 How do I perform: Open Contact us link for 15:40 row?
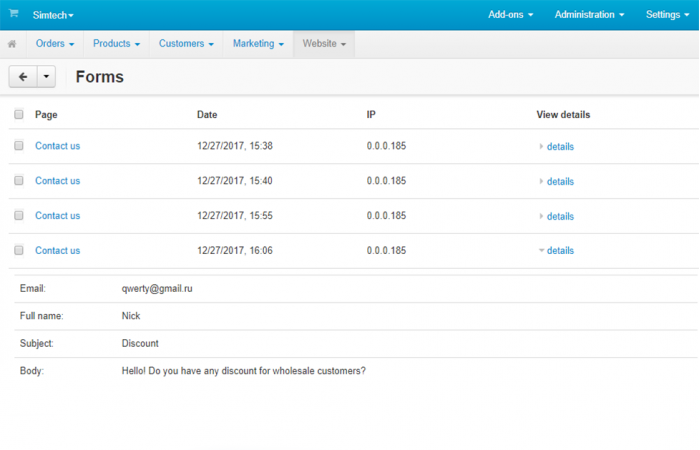58,181
